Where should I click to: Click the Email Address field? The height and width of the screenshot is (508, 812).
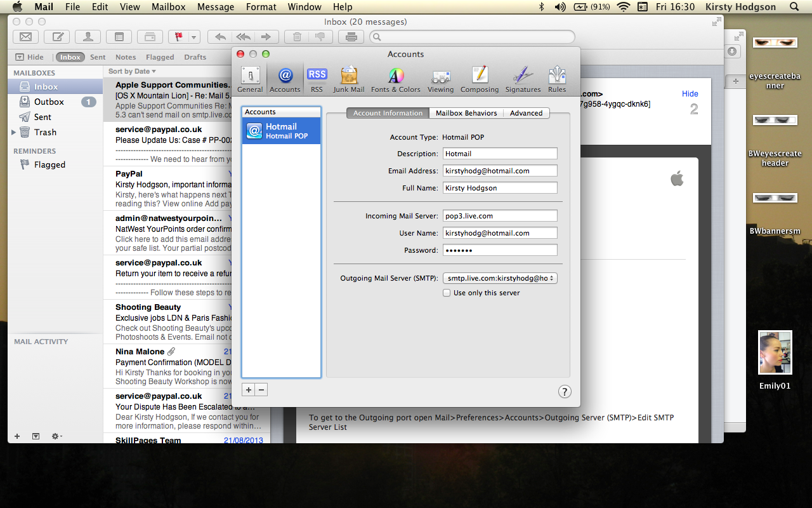(x=499, y=171)
